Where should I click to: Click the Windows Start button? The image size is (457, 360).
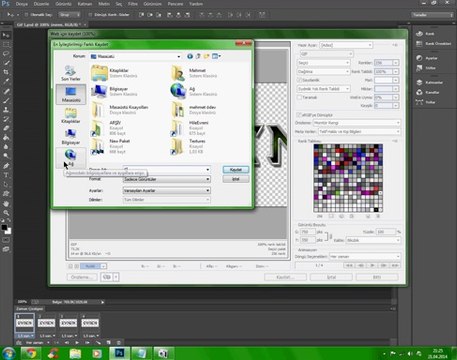tap(9, 353)
